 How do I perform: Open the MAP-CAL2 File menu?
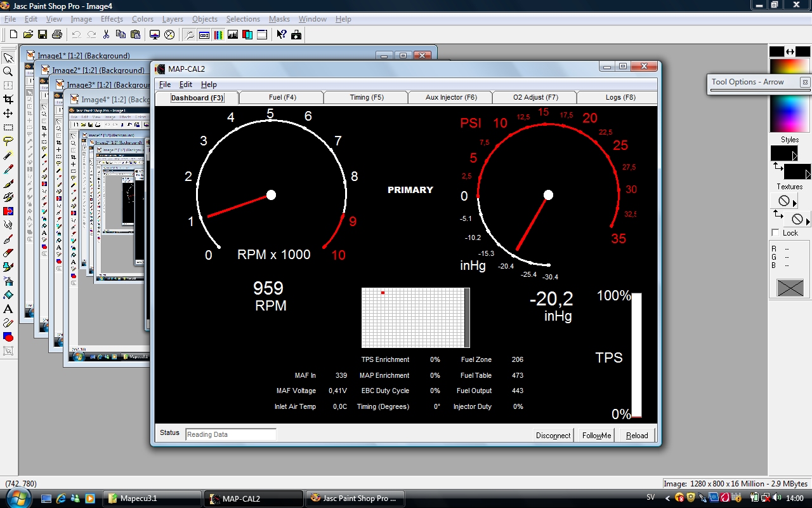click(x=164, y=84)
